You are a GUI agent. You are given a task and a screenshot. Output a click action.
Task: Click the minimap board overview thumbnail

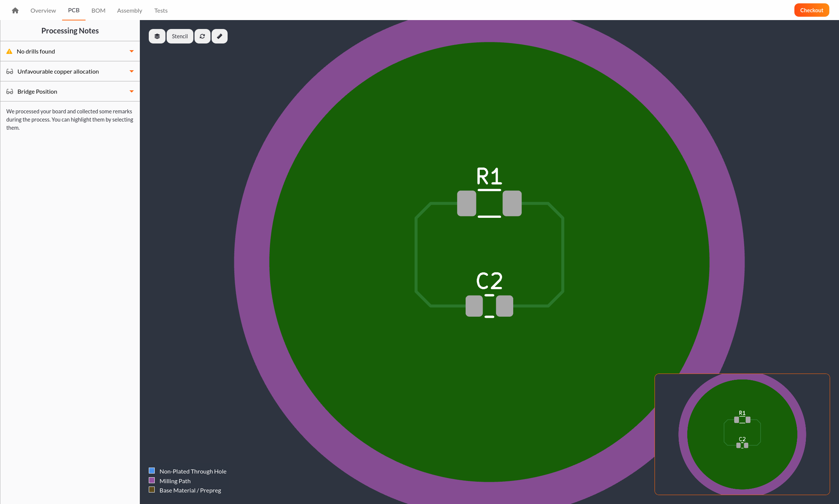(x=742, y=434)
